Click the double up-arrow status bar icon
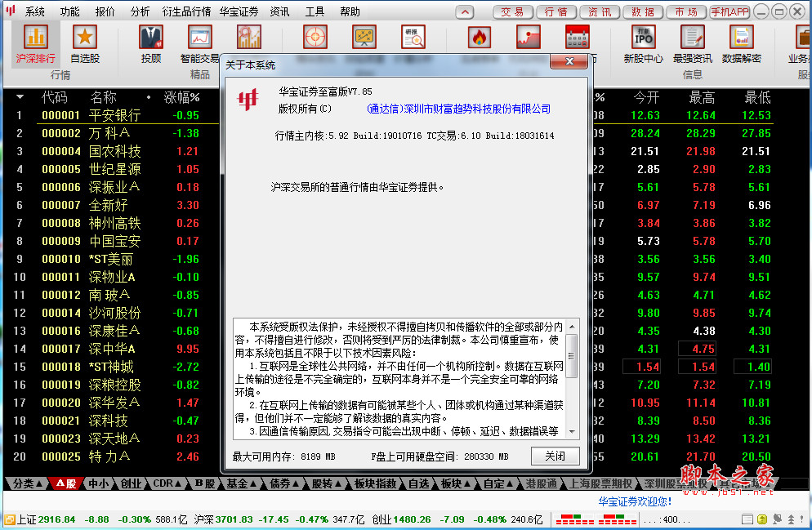Screen dimensions: 812x530 pos(791,519)
